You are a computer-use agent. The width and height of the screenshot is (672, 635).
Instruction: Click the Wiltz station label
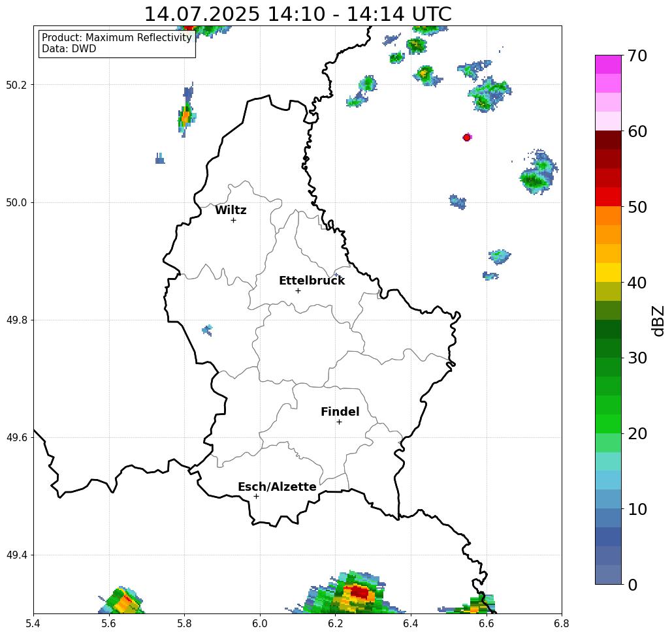click(x=231, y=210)
